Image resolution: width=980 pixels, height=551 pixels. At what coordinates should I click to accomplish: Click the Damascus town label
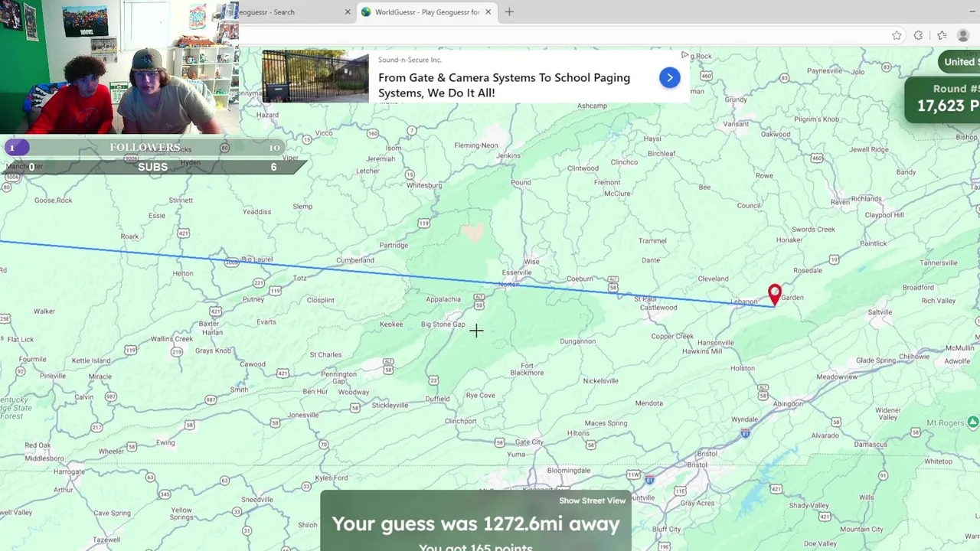tap(871, 445)
